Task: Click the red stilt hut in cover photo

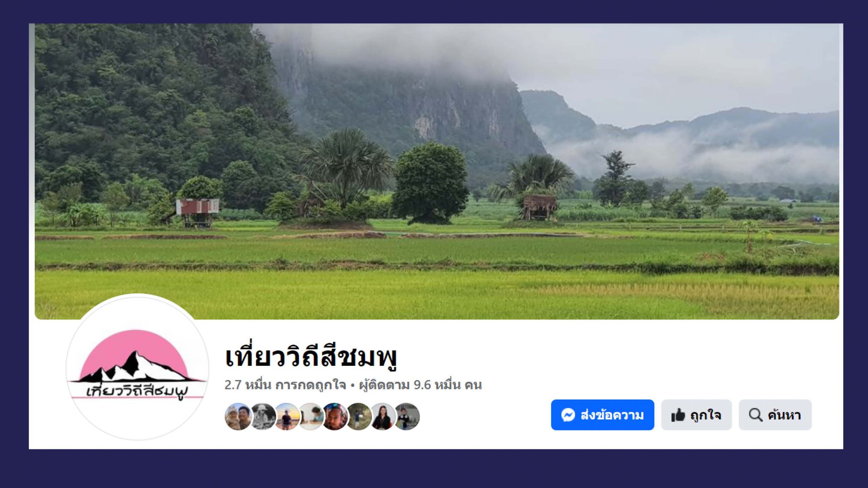Action: tap(198, 211)
